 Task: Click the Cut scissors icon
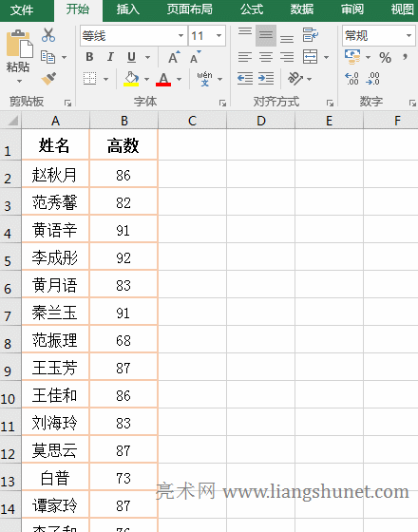click(48, 35)
